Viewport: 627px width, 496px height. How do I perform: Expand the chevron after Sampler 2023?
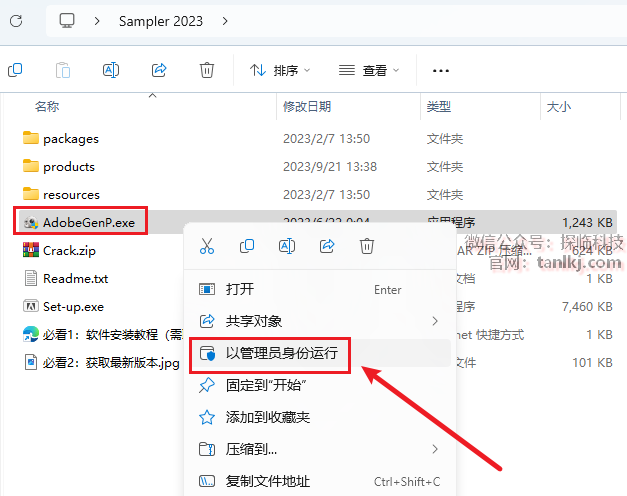225,21
